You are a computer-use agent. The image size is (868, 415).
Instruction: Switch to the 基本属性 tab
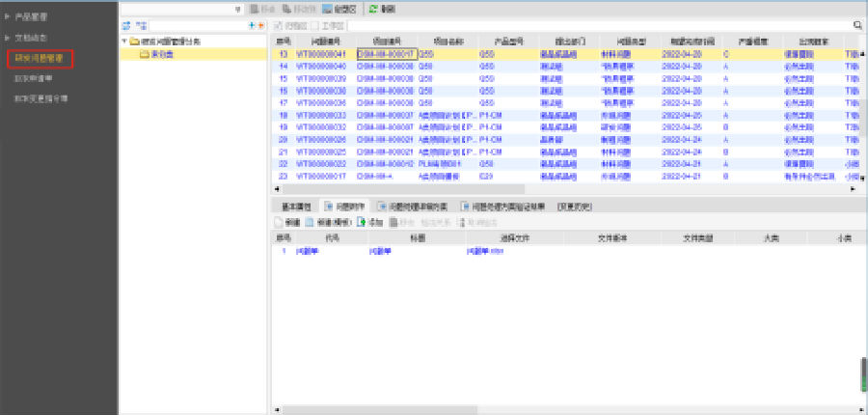tap(297, 207)
